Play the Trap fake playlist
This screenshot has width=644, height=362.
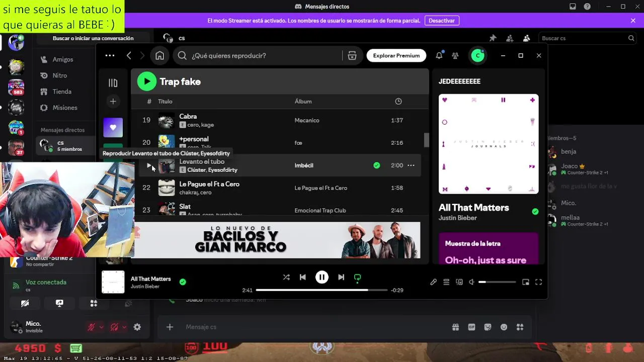pos(147,81)
